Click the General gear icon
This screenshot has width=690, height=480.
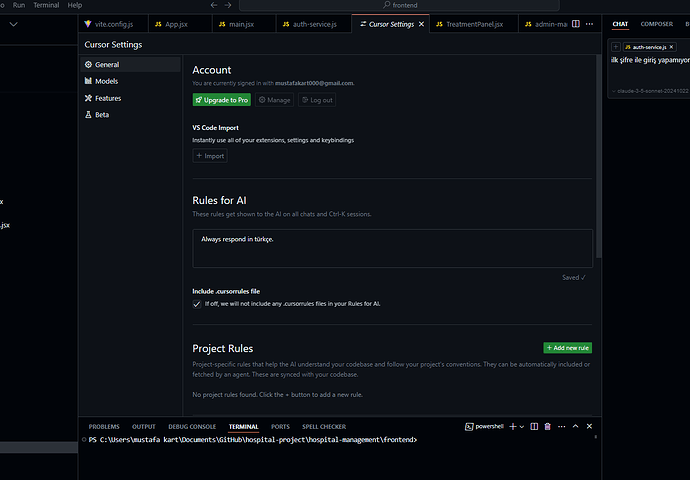[88, 64]
